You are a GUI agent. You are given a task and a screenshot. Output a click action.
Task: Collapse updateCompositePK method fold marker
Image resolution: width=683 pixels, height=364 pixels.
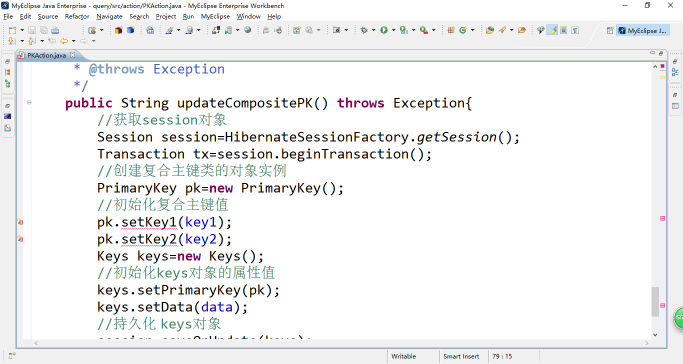[x=29, y=103]
